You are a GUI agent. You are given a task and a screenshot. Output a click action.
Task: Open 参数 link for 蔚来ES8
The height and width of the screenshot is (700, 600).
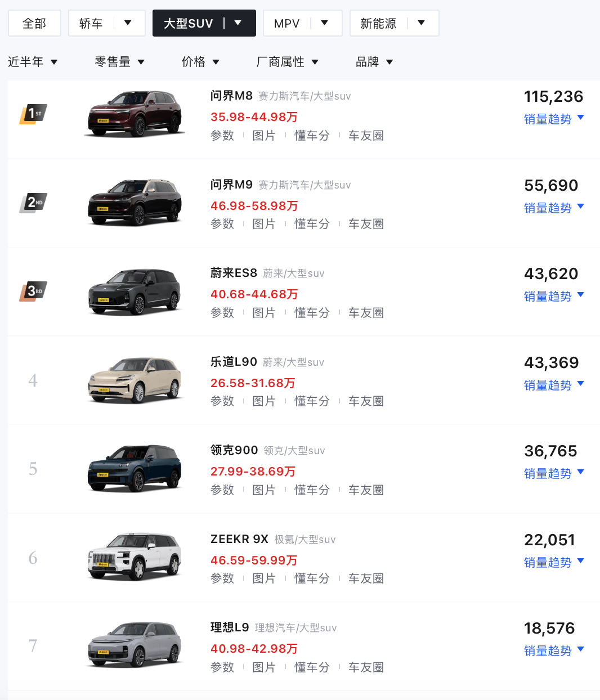click(222, 312)
